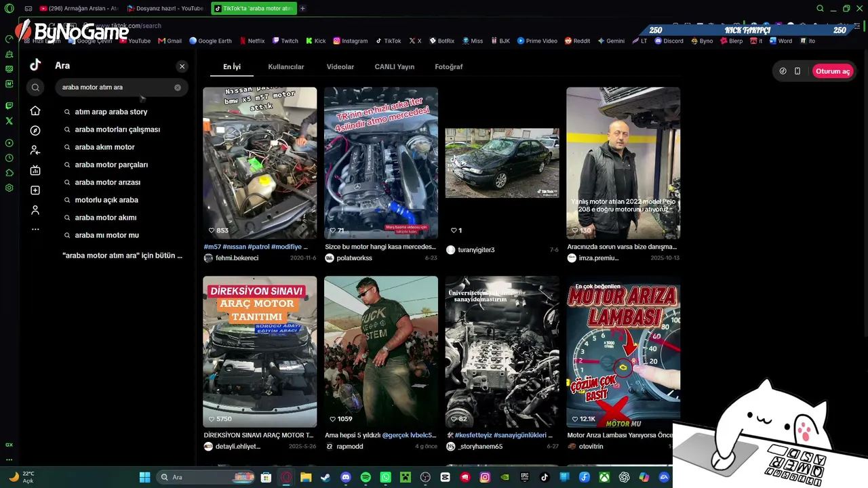Open the fehmi.bekereci profile link

(237, 258)
